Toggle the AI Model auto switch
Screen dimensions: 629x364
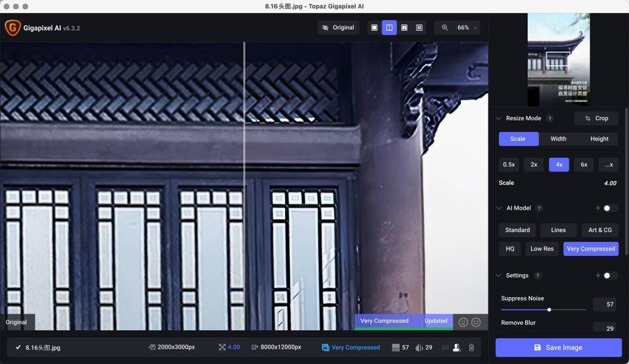(x=610, y=208)
